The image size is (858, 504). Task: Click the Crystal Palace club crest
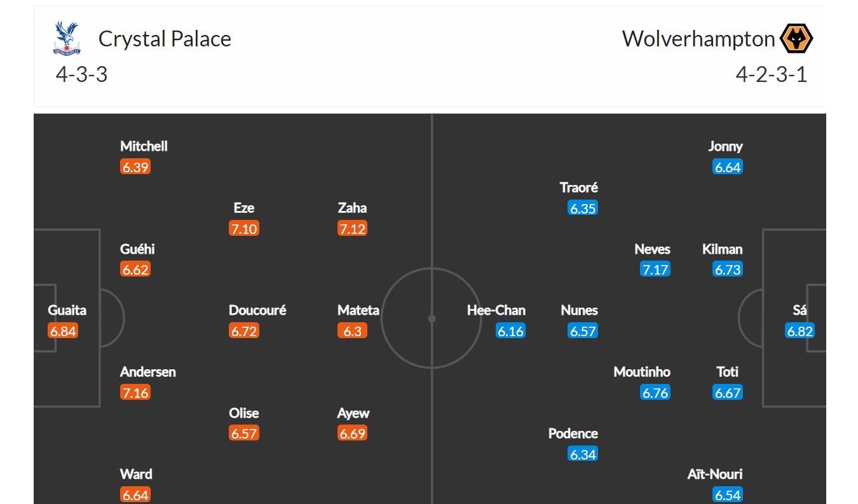coord(67,38)
